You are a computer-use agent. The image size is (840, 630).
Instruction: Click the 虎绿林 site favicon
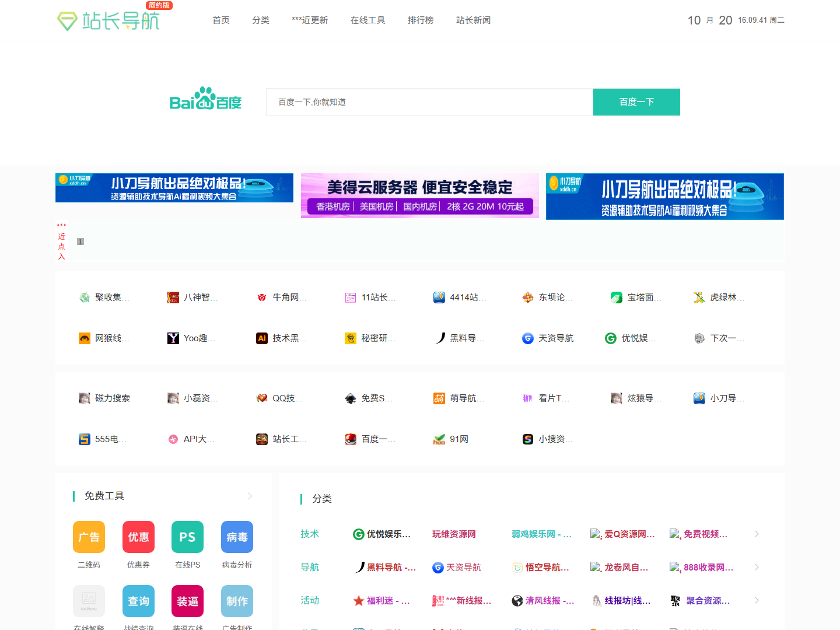699,297
